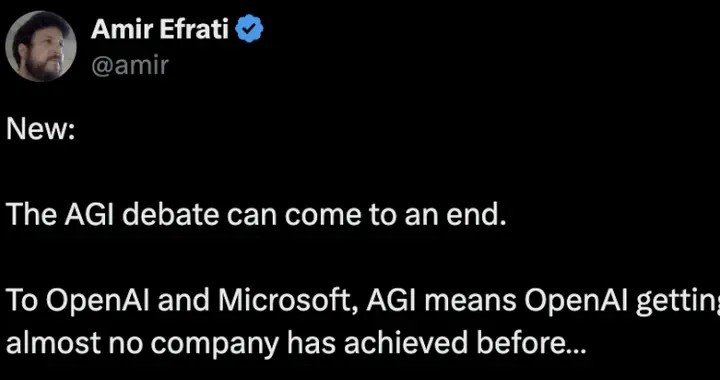Click the blue verified checkmark badge
Image resolution: width=720 pixels, height=380 pixels.
[249, 29]
